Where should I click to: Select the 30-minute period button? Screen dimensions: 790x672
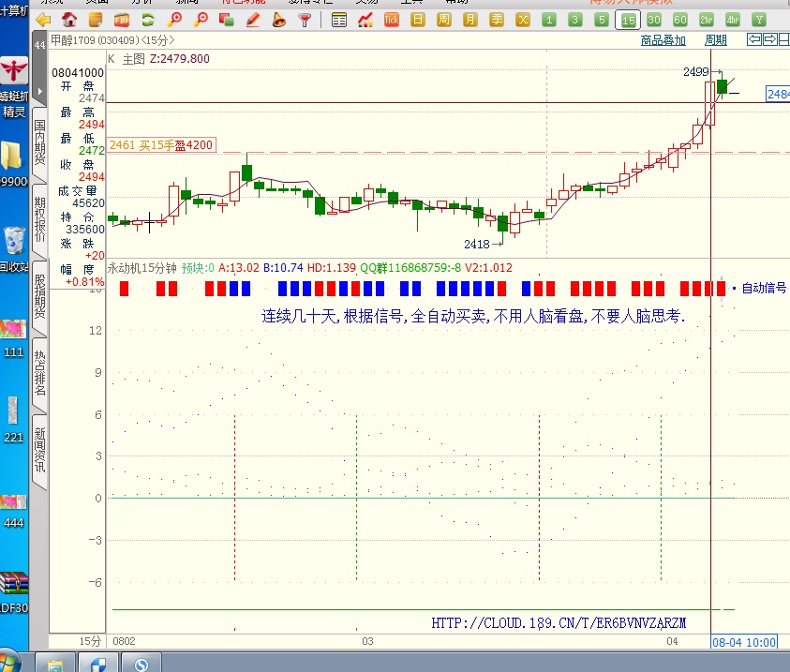[653, 20]
